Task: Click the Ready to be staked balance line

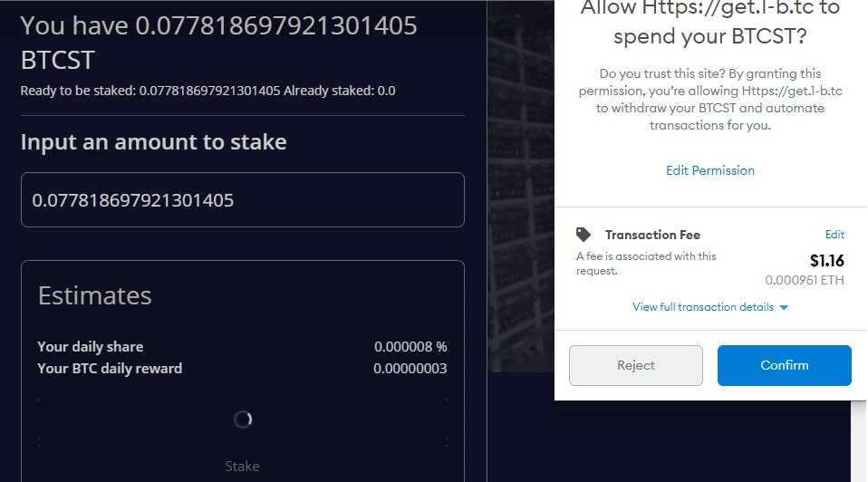Action: tap(207, 91)
